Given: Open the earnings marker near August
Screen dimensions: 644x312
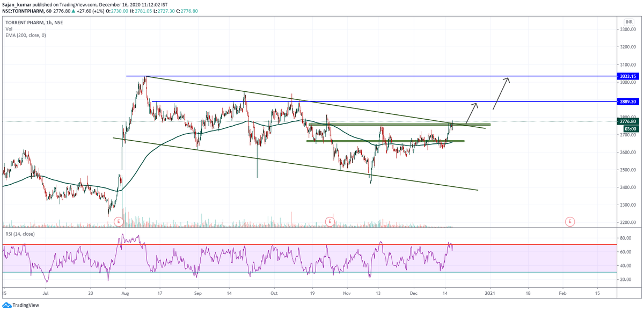Looking at the screenshot, I should [119, 221].
